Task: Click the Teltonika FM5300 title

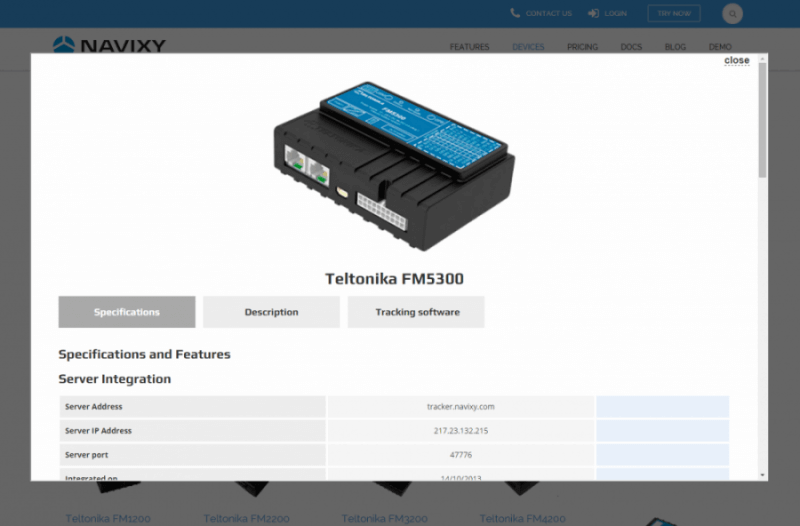Action: pos(394,279)
